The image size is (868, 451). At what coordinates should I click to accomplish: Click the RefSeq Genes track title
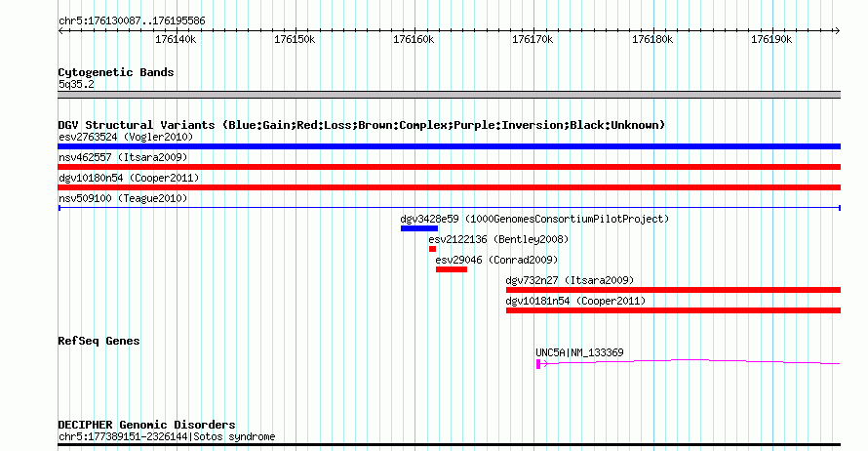pyautogui.click(x=99, y=341)
